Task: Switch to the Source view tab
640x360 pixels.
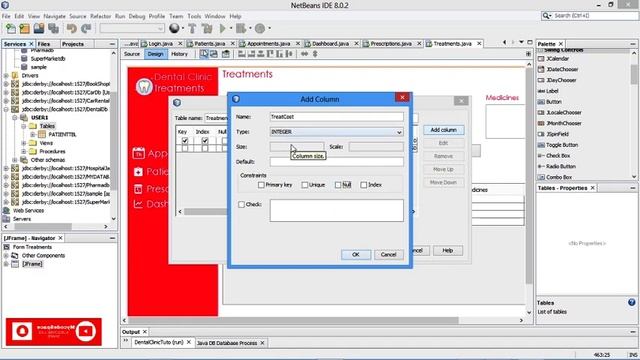Action: click(131, 54)
